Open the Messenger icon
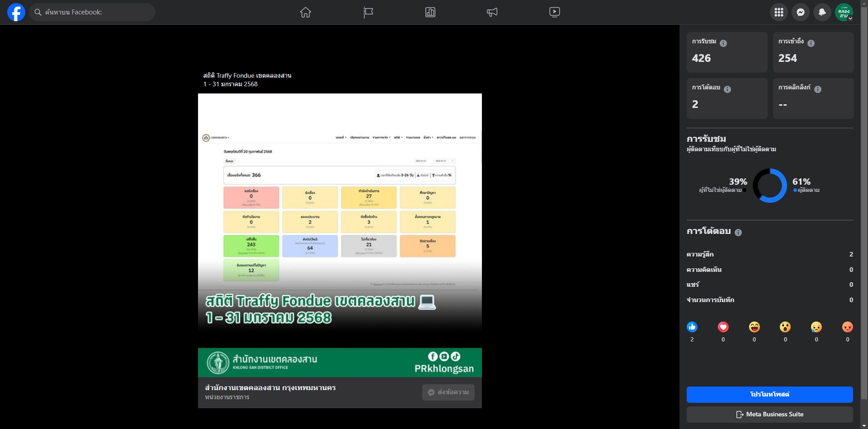868x429 pixels. pyautogui.click(x=801, y=12)
